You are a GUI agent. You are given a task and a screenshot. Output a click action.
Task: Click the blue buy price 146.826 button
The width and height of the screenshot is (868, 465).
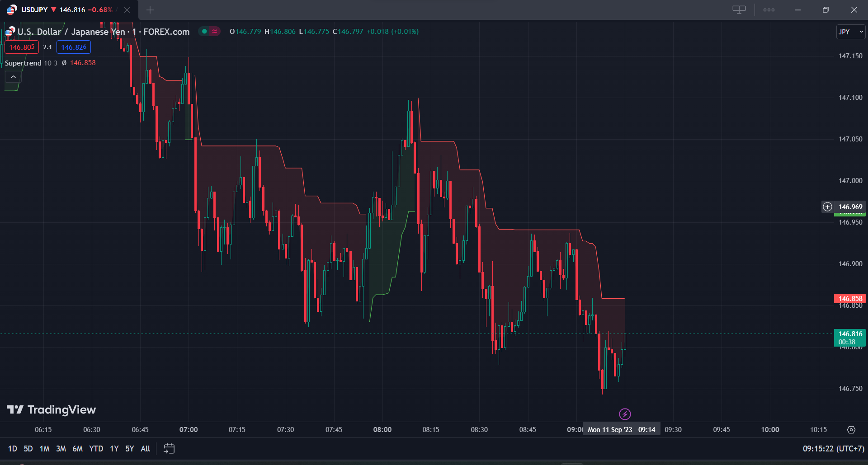pos(74,47)
